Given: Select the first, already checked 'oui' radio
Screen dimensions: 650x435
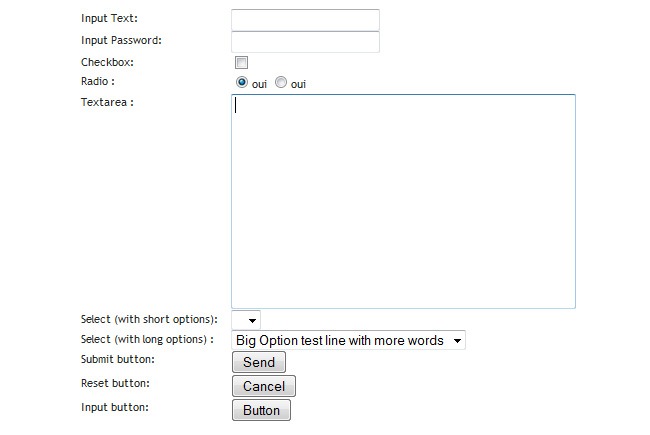Looking at the screenshot, I should coord(242,83).
